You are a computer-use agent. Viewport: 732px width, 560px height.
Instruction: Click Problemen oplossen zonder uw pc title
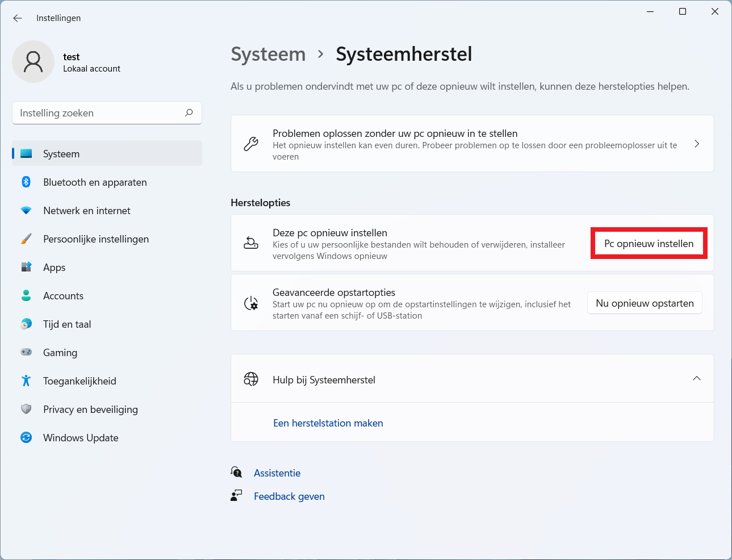[395, 133]
